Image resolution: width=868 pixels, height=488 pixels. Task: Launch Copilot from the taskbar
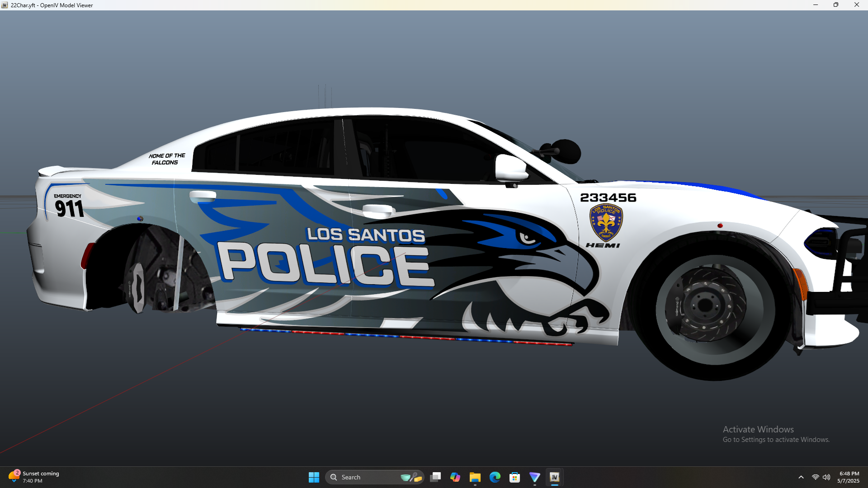click(455, 477)
